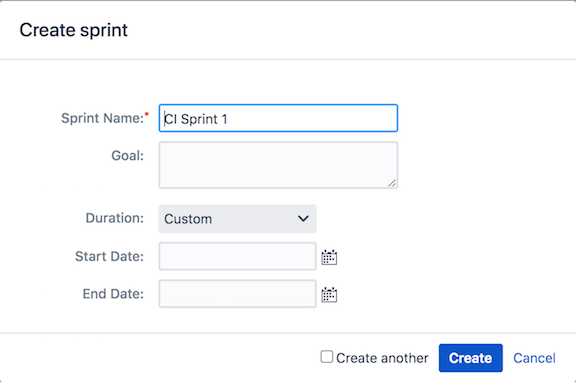
Task: Click the End Date label text
Action: [x=113, y=294]
